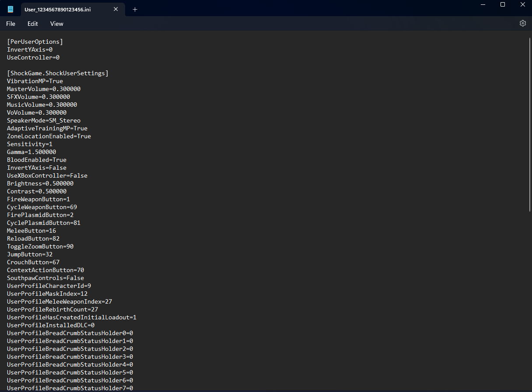Click the BloodEnabled=True line

(36, 160)
